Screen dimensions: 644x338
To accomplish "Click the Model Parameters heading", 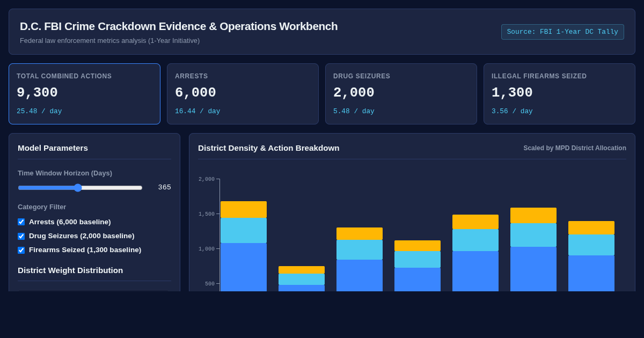I will pyautogui.click(x=53, y=148).
